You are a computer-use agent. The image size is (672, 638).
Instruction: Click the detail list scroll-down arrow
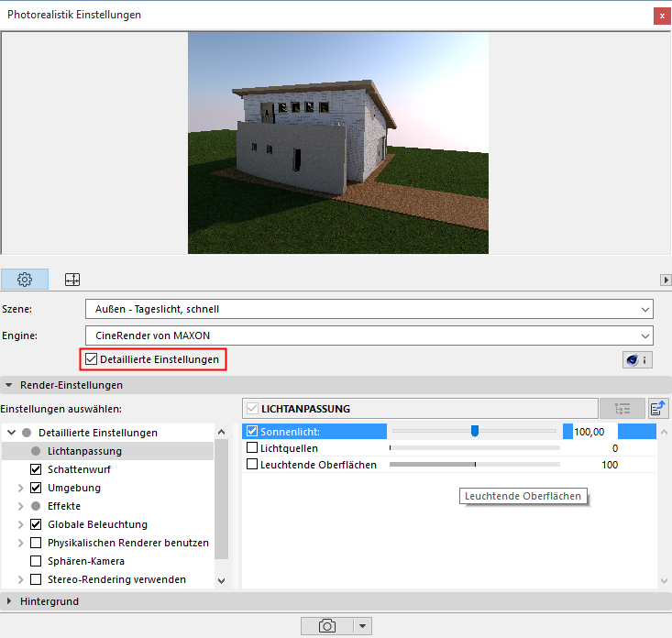(664, 581)
